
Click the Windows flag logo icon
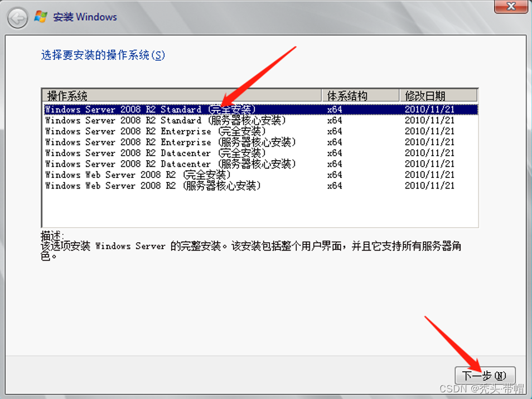(41, 17)
